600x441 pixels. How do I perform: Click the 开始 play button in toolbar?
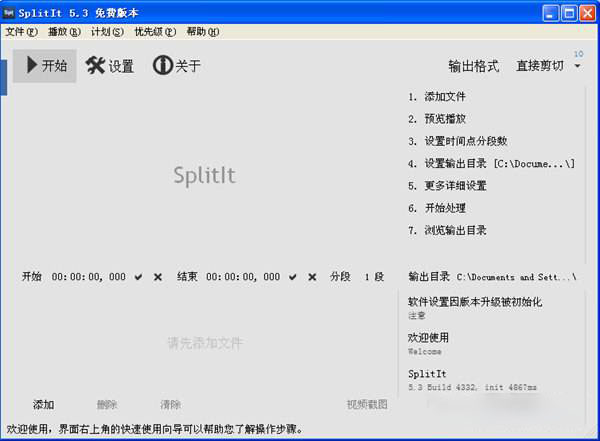45,65
